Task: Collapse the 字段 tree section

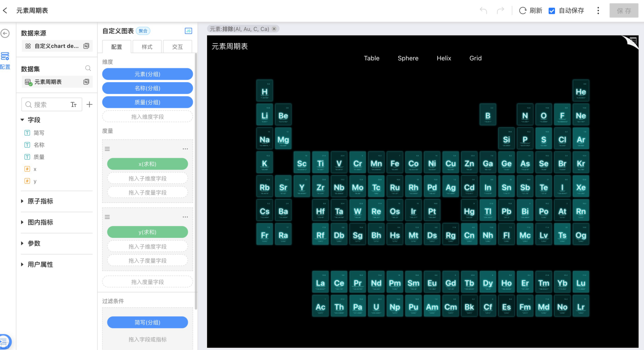Action: coord(23,120)
